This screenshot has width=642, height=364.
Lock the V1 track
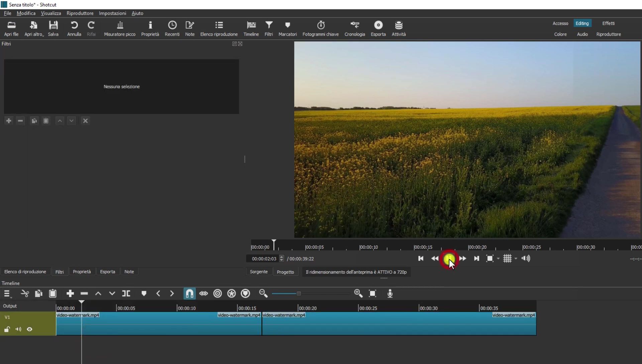pyautogui.click(x=7, y=330)
